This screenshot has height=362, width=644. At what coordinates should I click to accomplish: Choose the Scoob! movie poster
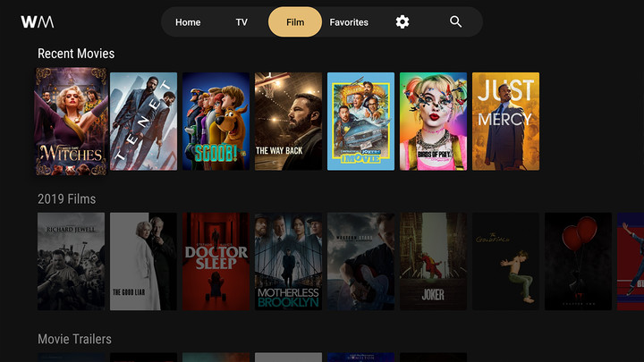pos(216,122)
